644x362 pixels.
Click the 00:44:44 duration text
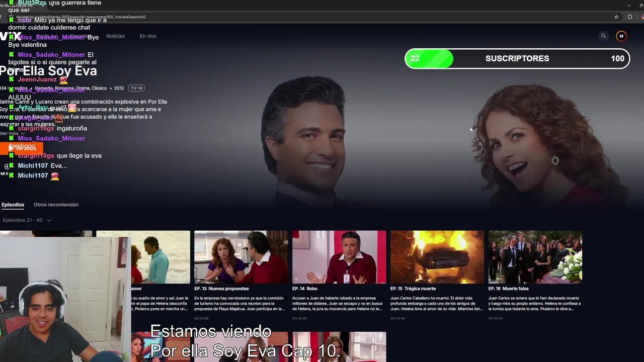[x=496, y=318]
